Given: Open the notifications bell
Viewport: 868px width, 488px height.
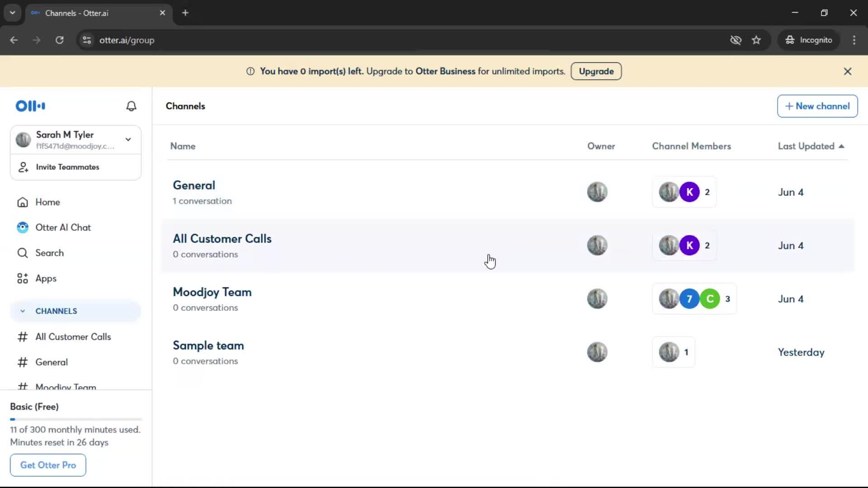Looking at the screenshot, I should 131,106.
